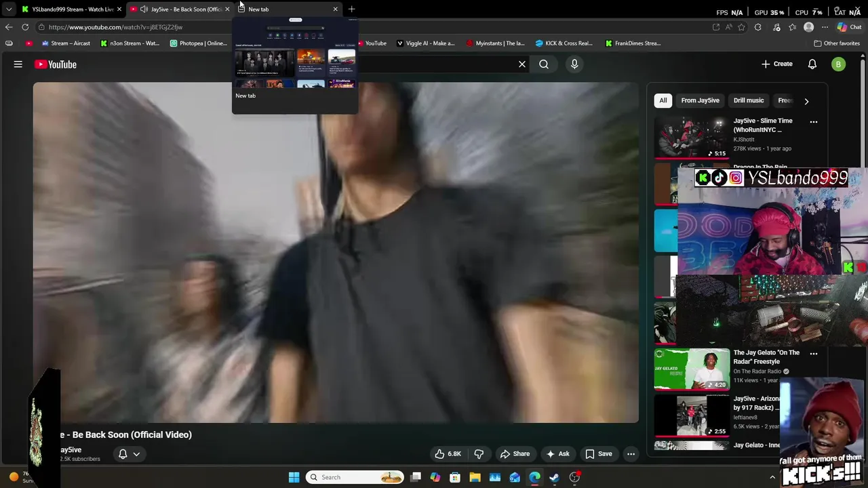
Task: Expand subscription options chevron beside bell
Action: (136, 454)
